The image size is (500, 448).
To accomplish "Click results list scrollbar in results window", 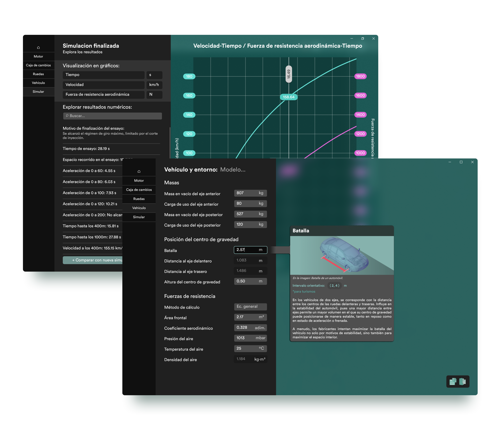I will click(x=170, y=143).
